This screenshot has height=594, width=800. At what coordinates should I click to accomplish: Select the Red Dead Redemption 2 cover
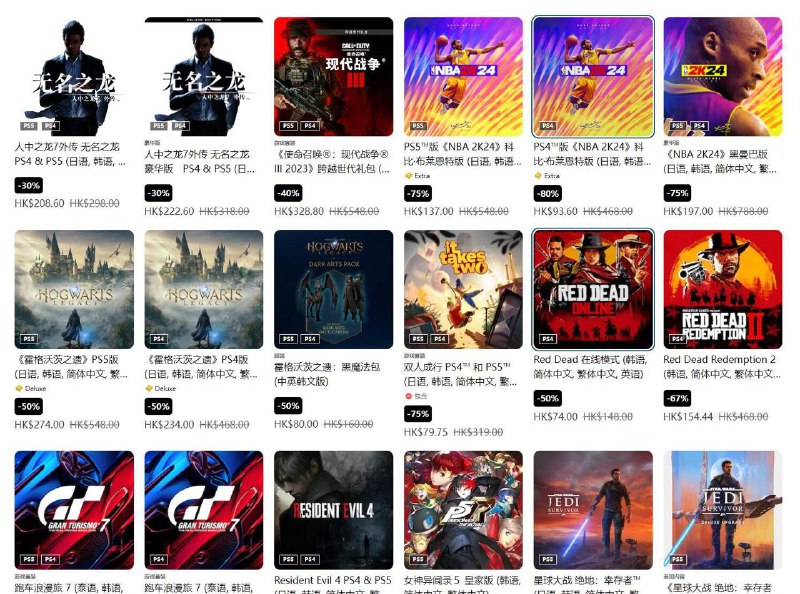point(723,289)
